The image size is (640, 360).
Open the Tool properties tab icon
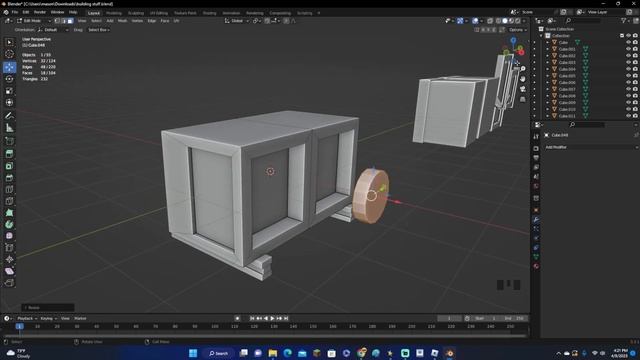click(x=536, y=136)
